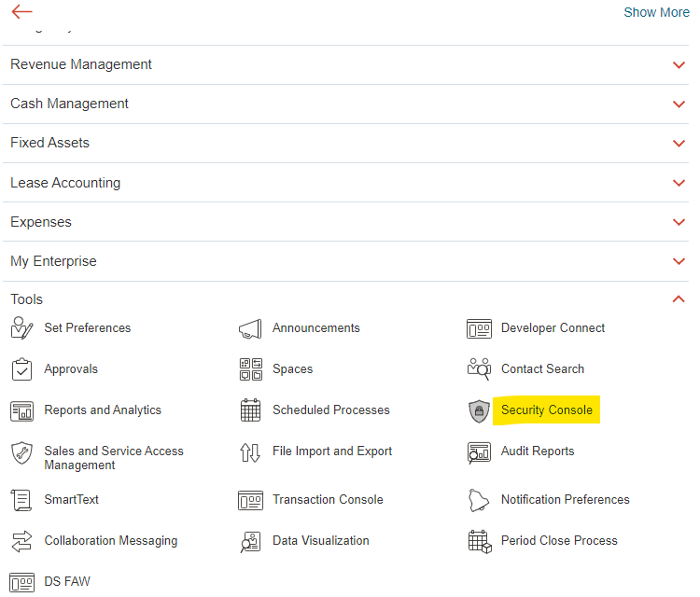This screenshot has height=597, width=700.
Task: Open the Scheduled Processes calendar icon
Action: [250, 410]
